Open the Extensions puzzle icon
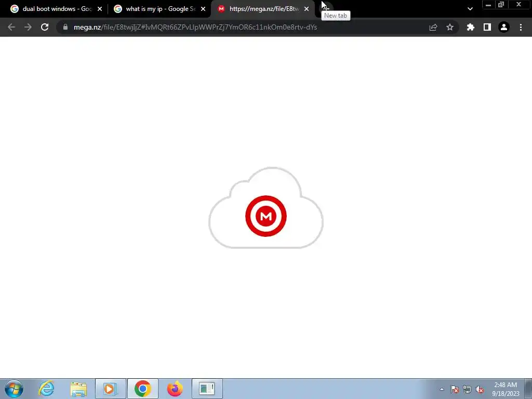This screenshot has height=399, width=532. [x=471, y=27]
